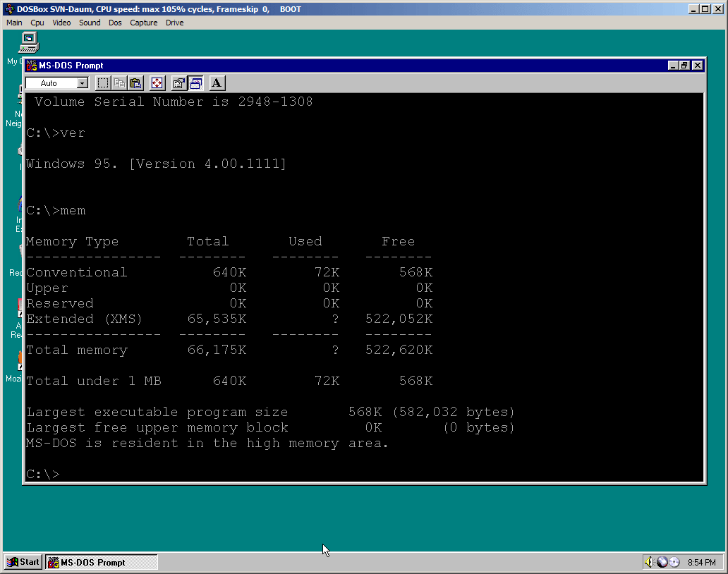Click the value '522,052K'

[x=399, y=319]
